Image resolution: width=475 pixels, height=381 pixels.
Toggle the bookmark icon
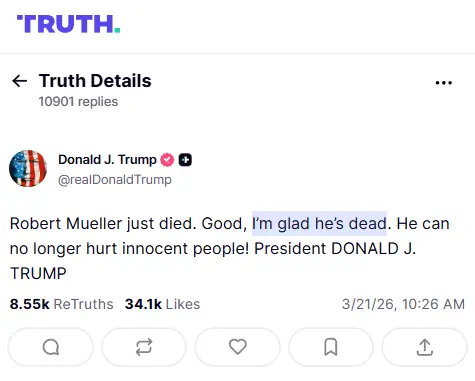tap(331, 347)
